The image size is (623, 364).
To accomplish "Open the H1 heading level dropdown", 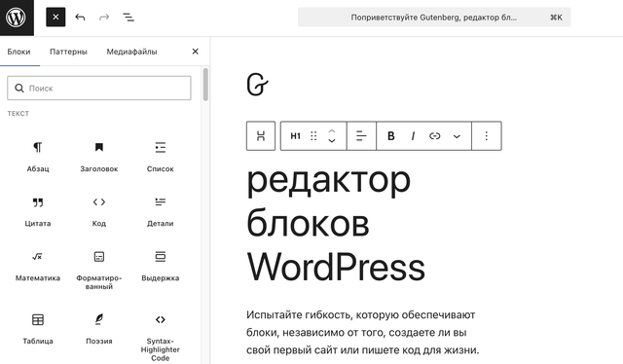I will point(295,136).
